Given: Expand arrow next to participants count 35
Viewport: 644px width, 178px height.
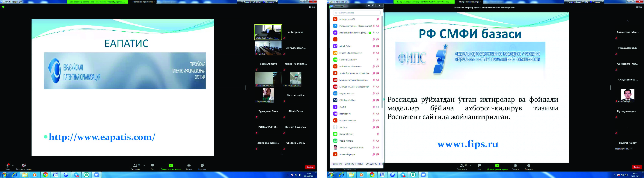Looking at the screenshot, I should tap(471, 165).
